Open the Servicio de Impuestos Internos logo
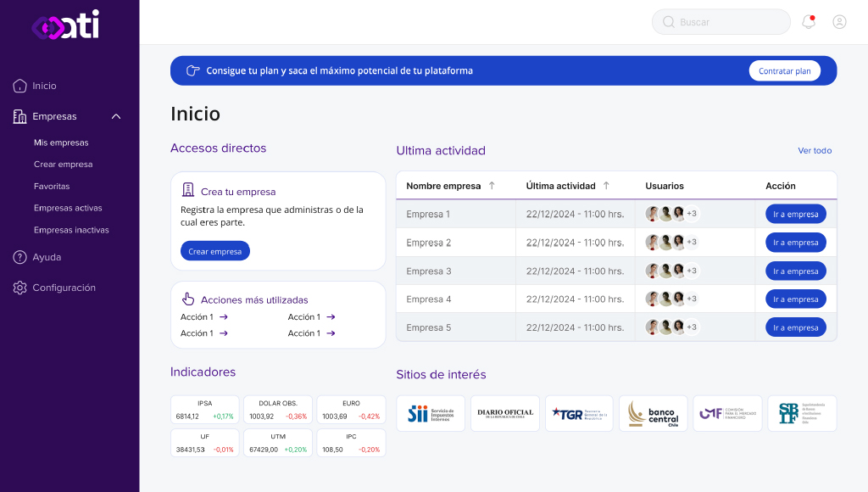Viewport: 868px width, 492px height. 430,413
